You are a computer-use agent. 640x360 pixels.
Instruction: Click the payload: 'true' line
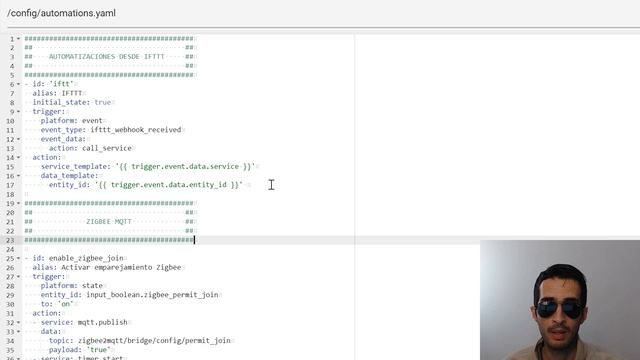pos(80,350)
